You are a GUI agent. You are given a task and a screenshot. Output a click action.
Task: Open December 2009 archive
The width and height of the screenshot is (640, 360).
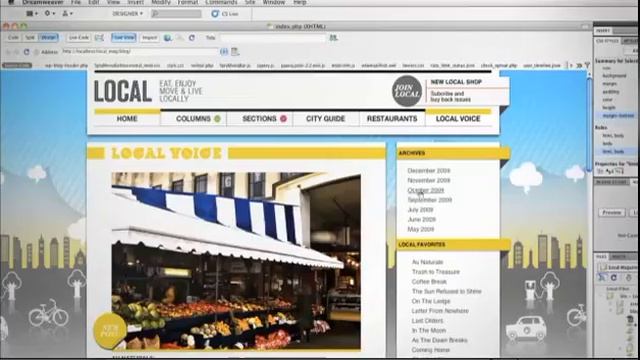click(x=429, y=171)
